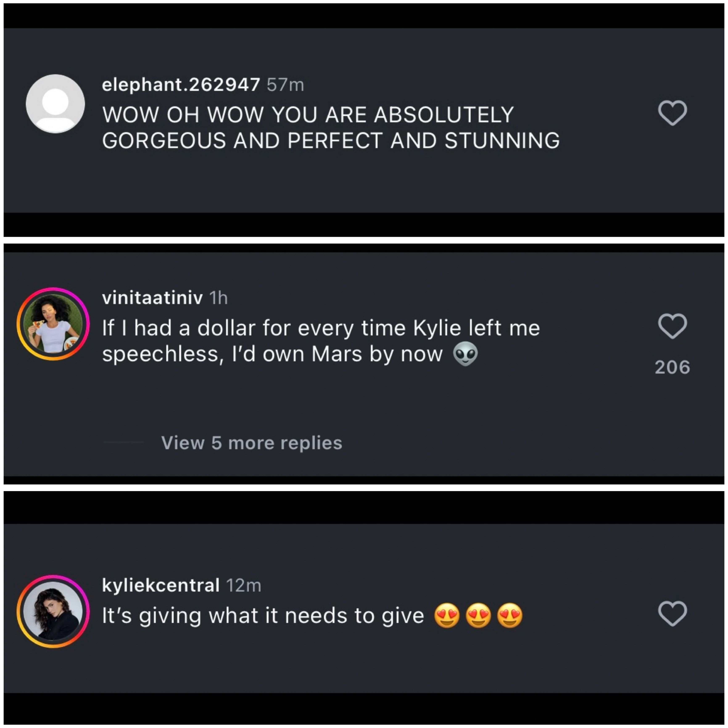Open vinitaatiniv's profile picture story ring

click(53, 324)
